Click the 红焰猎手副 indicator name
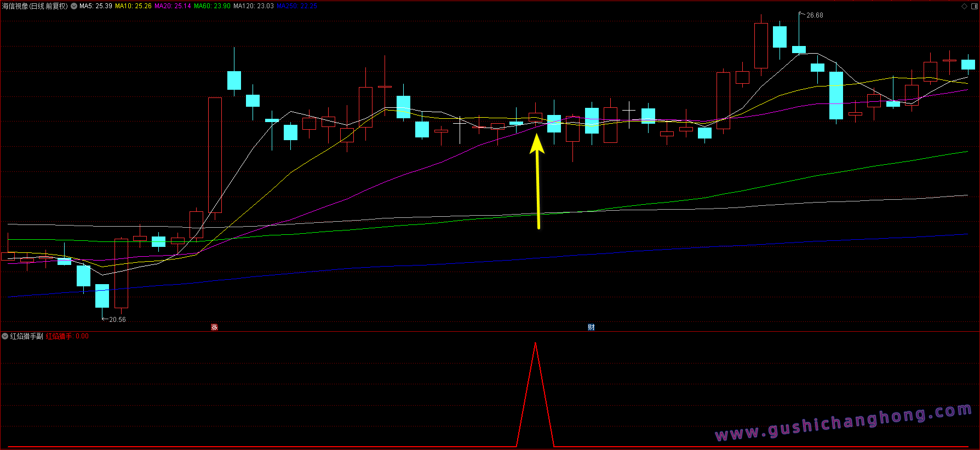The image size is (980, 450). click(26, 336)
